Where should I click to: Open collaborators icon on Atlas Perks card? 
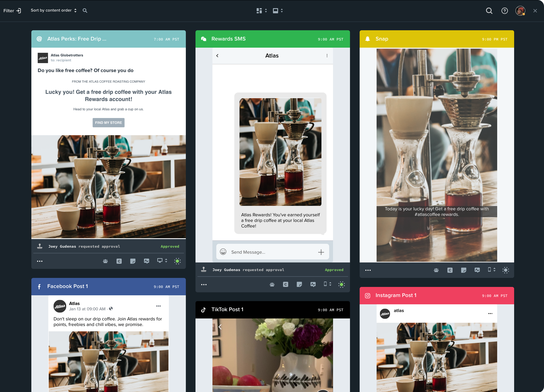click(x=105, y=261)
